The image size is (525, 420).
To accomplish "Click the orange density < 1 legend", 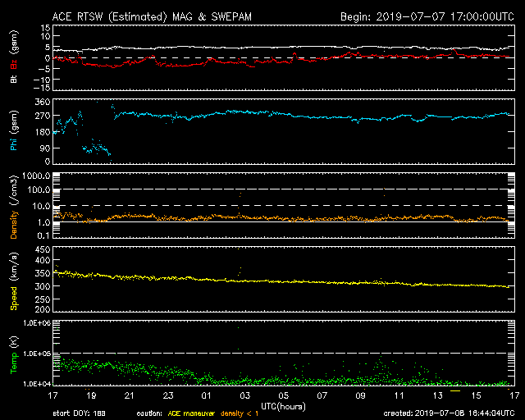I will pyautogui.click(x=240, y=413).
